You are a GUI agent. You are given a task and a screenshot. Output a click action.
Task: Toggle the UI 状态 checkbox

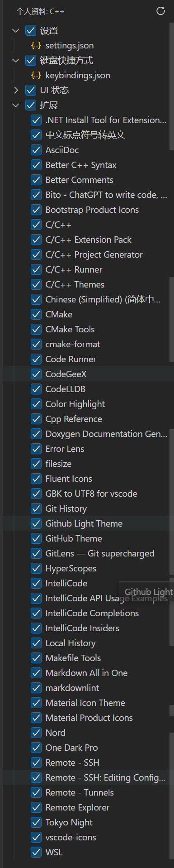[x=31, y=90]
